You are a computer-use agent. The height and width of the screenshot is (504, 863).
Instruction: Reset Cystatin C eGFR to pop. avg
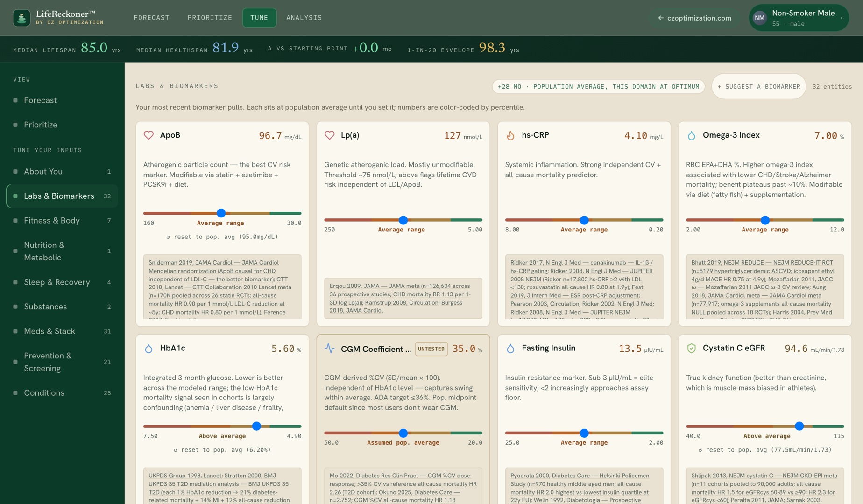coord(765,450)
